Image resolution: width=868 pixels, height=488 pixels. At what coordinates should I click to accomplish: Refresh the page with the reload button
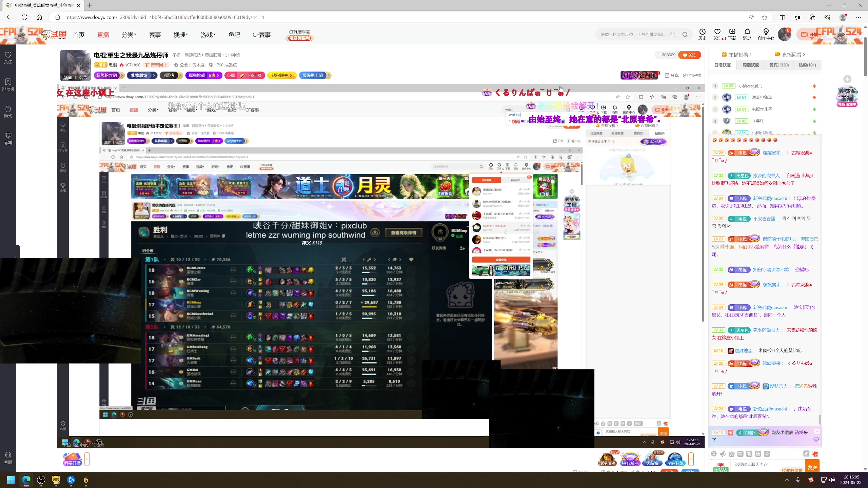tap(24, 17)
